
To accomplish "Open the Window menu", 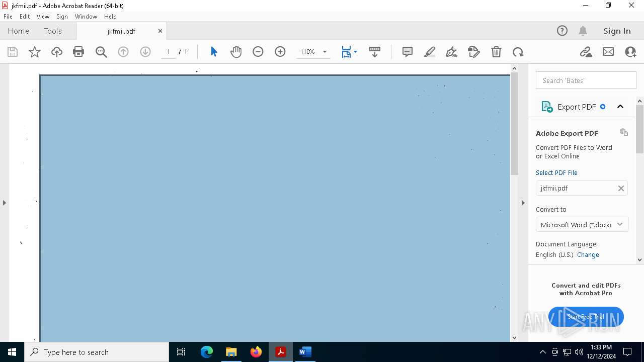I will click(86, 17).
